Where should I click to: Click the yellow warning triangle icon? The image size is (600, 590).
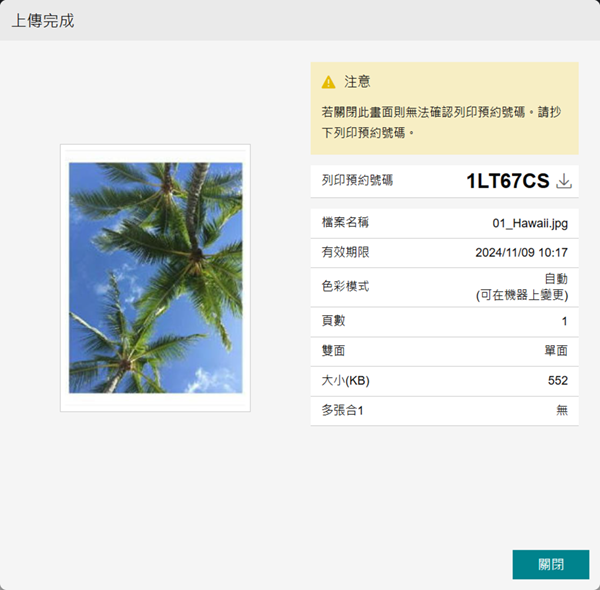[x=328, y=82]
